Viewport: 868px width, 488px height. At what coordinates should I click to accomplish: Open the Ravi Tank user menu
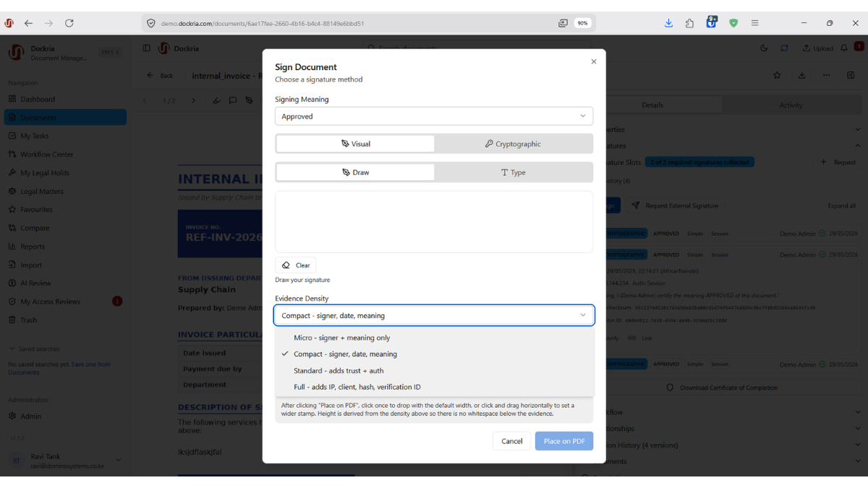[65, 461]
